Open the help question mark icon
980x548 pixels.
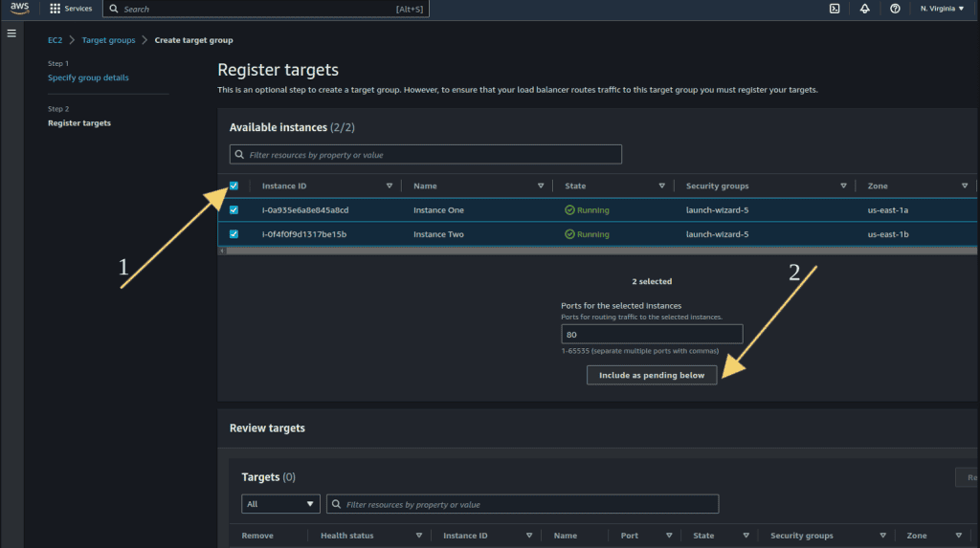[x=895, y=9]
